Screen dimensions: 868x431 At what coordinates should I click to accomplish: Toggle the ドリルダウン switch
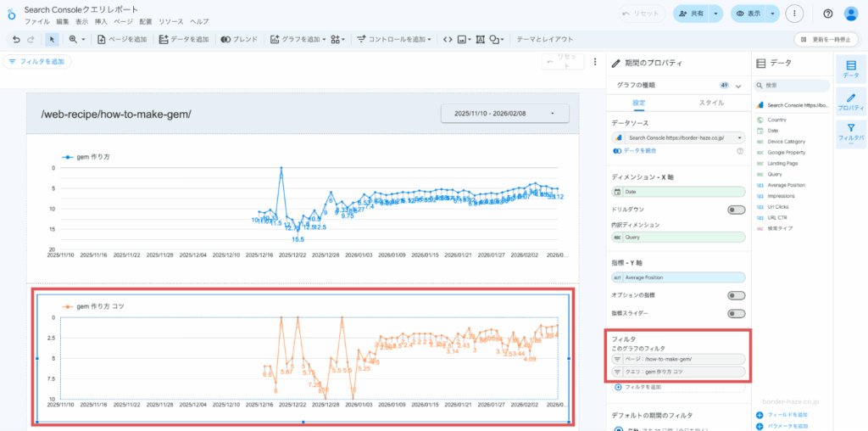737,210
